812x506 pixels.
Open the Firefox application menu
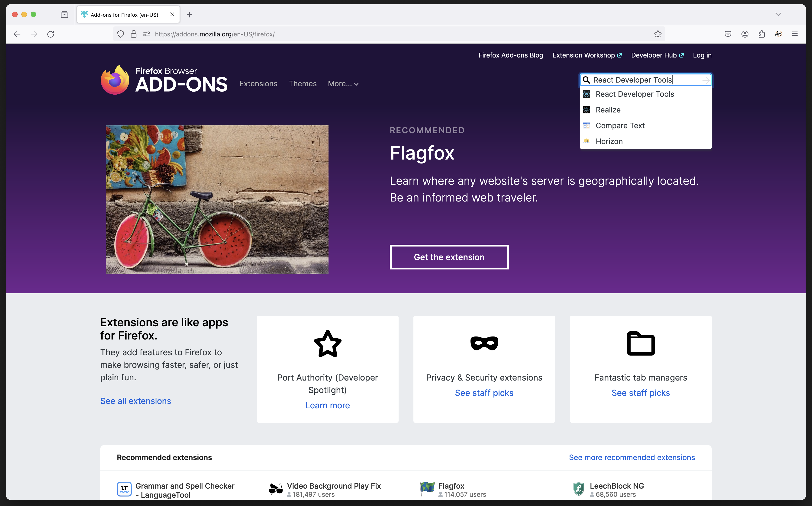click(x=795, y=34)
